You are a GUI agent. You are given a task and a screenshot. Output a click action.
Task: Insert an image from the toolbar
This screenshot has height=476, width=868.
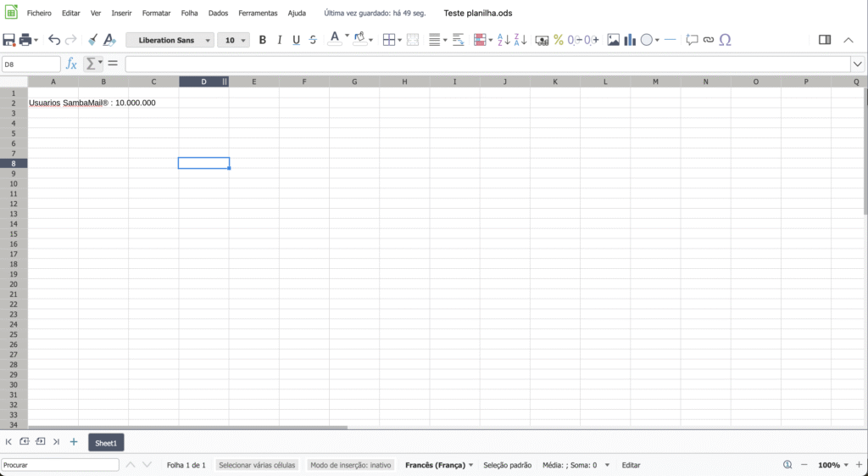pos(614,40)
